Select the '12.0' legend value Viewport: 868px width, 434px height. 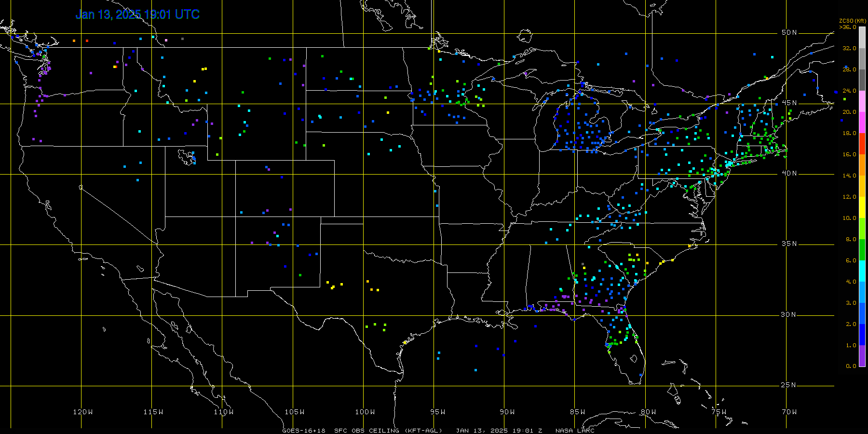(849, 197)
